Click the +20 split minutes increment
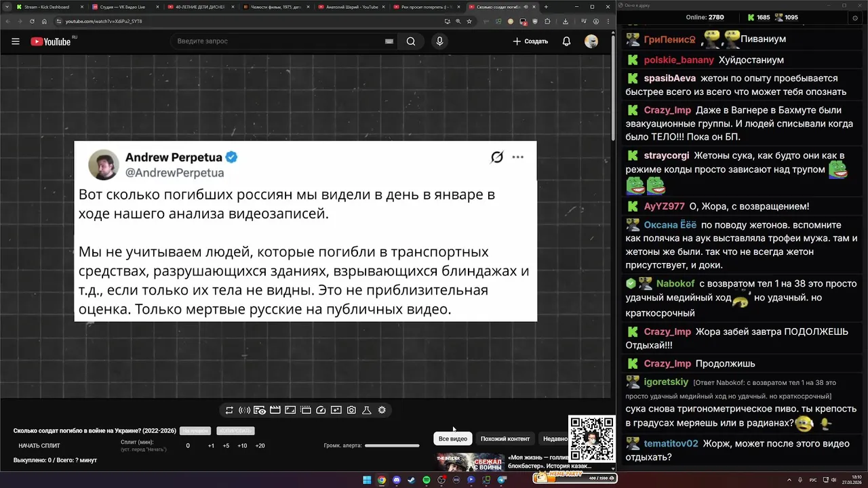The image size is (868, 488). point(260,446)
